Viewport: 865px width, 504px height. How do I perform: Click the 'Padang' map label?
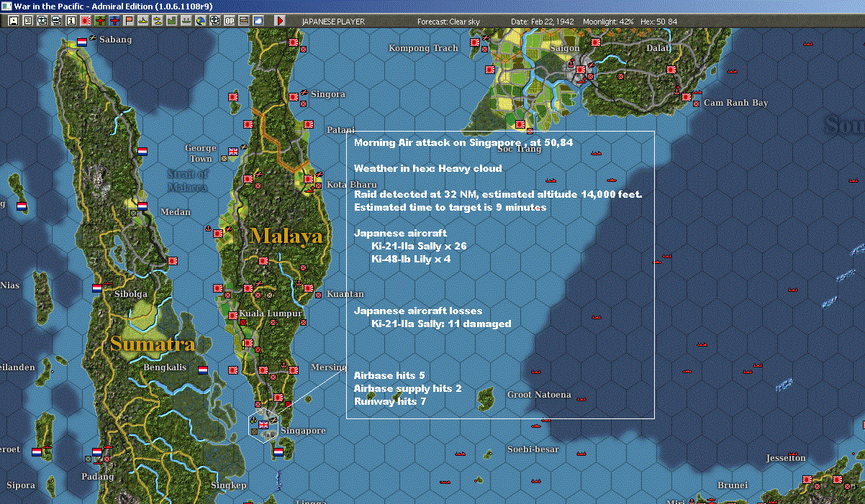(x=98, y=477)
